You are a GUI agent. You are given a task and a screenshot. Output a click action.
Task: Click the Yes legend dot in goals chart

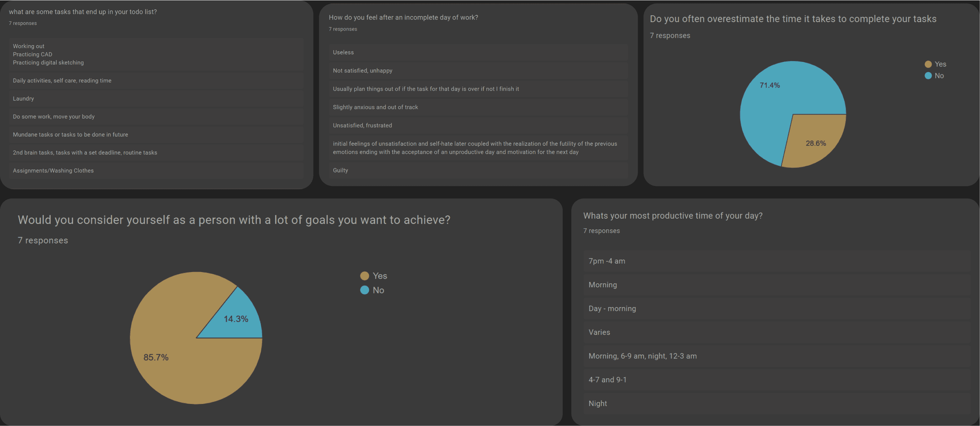pyautogui.click(x=364, y=276)
